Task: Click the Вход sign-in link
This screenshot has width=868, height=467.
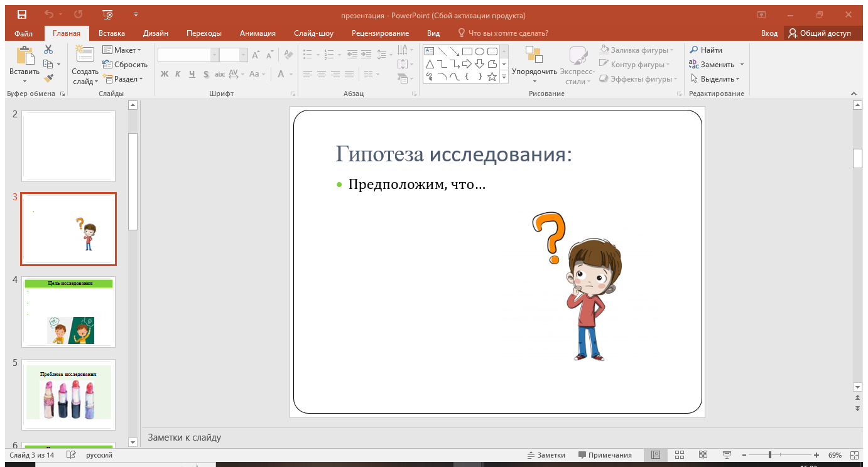Action: pos(769,33)
